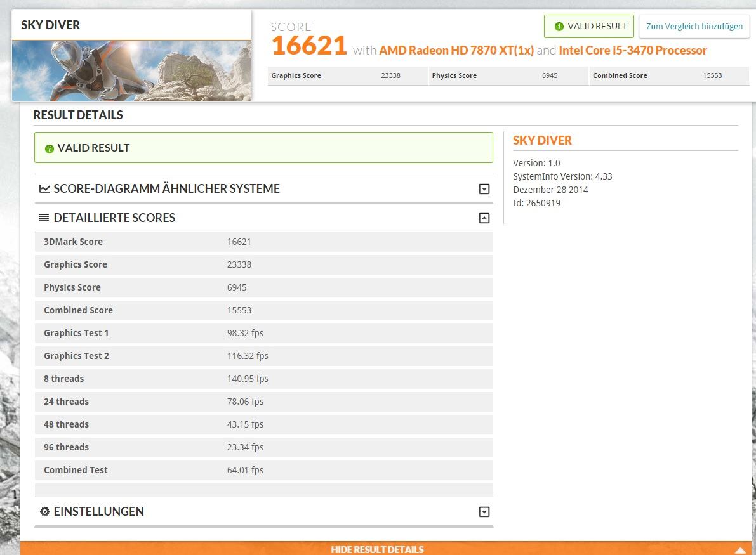The width and height of the screenshot is (756, 555).
Task: Click the gear icon beside Einstellungen
Action: pos(45,511)
